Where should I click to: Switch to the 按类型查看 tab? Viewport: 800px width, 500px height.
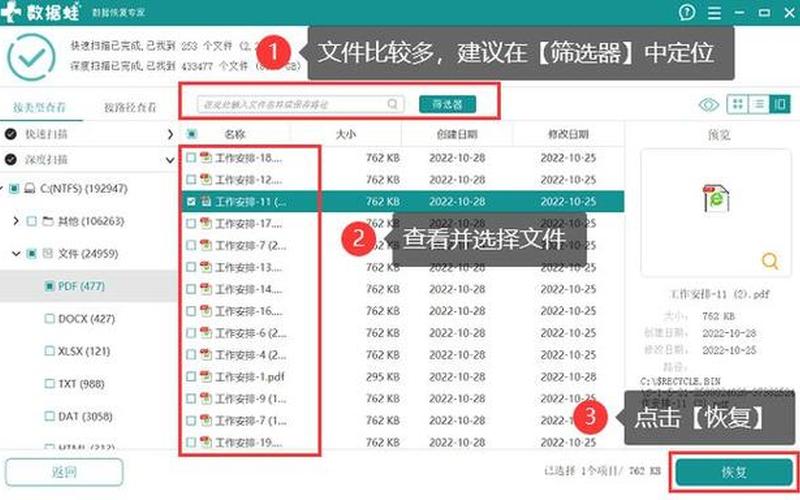pos(39,107)
